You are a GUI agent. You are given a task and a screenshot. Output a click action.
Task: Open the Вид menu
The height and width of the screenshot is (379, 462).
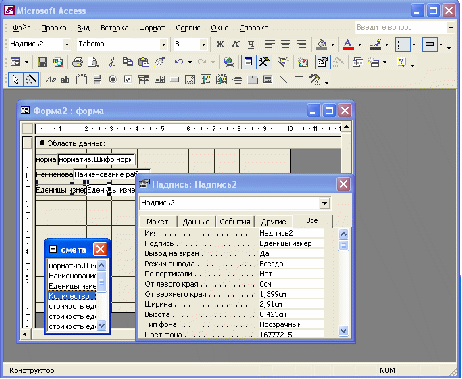click(x=84, y=28)
